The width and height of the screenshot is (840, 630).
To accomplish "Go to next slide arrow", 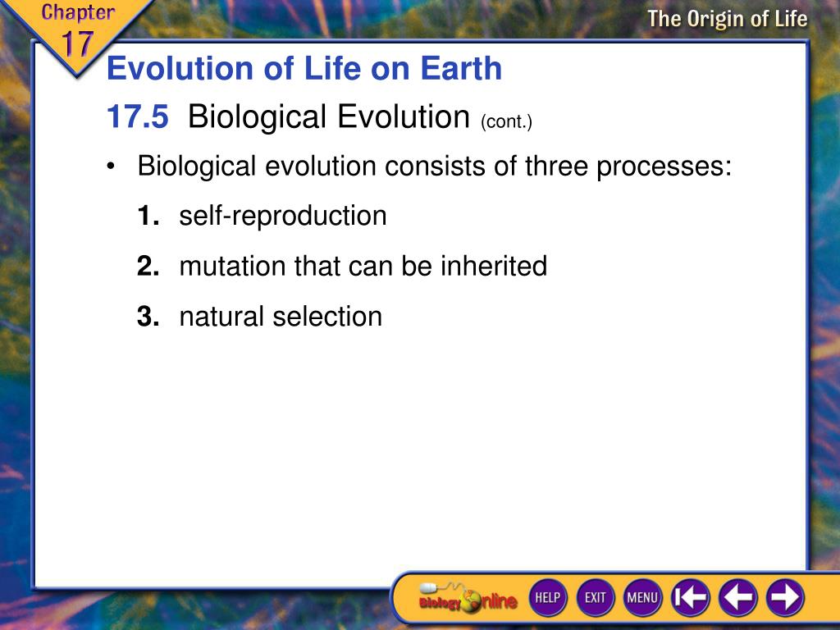I will [x=785, y=597].
